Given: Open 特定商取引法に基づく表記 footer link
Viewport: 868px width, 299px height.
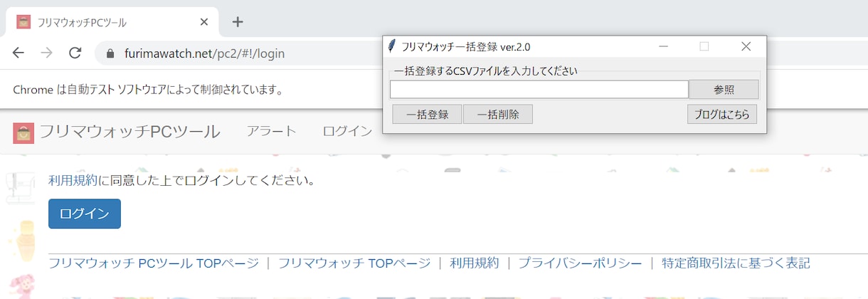Looking at the screenshot, I should (x=736, y=263).
